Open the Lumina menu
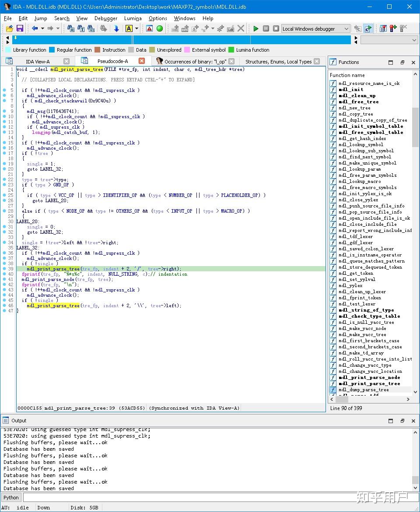 point(133,18)
